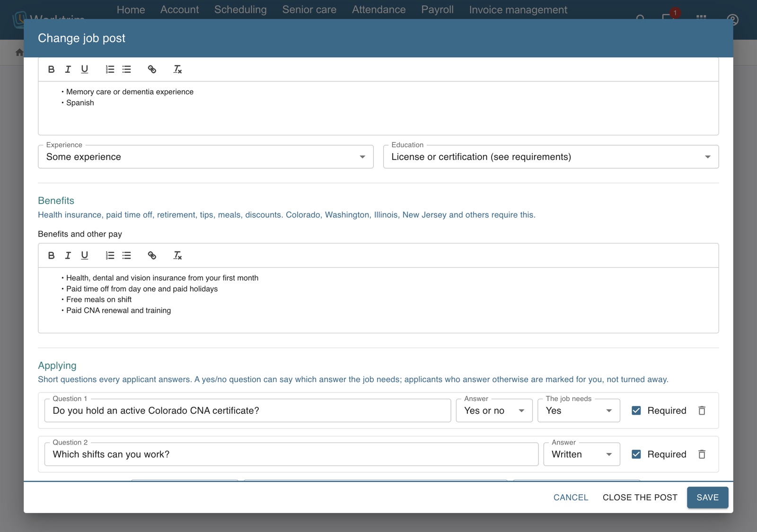Edit Question 1 text field
Image resolution: width=757 pixels, height=532 pixels.
coord(247,410)
